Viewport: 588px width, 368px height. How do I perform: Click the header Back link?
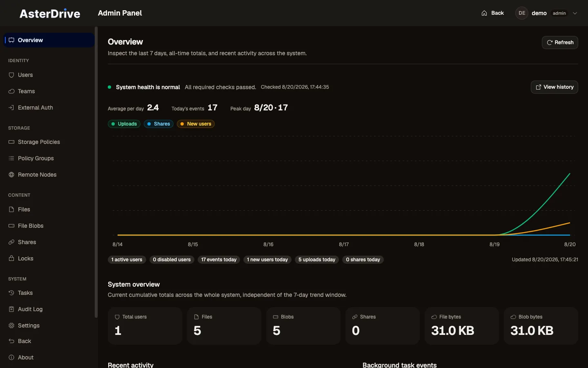492,13
